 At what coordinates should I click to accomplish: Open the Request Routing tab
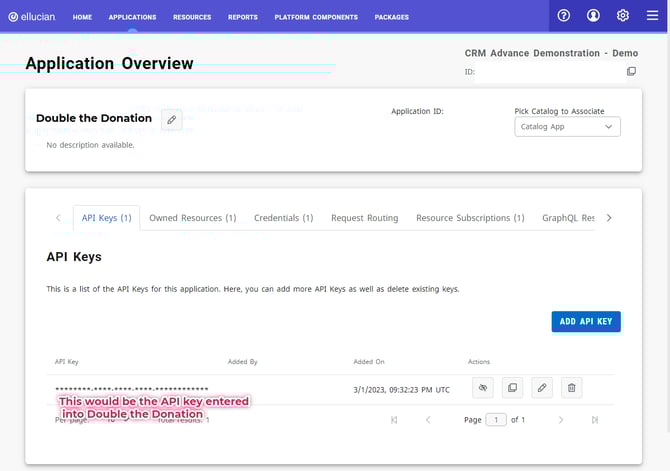click(364, 218)
